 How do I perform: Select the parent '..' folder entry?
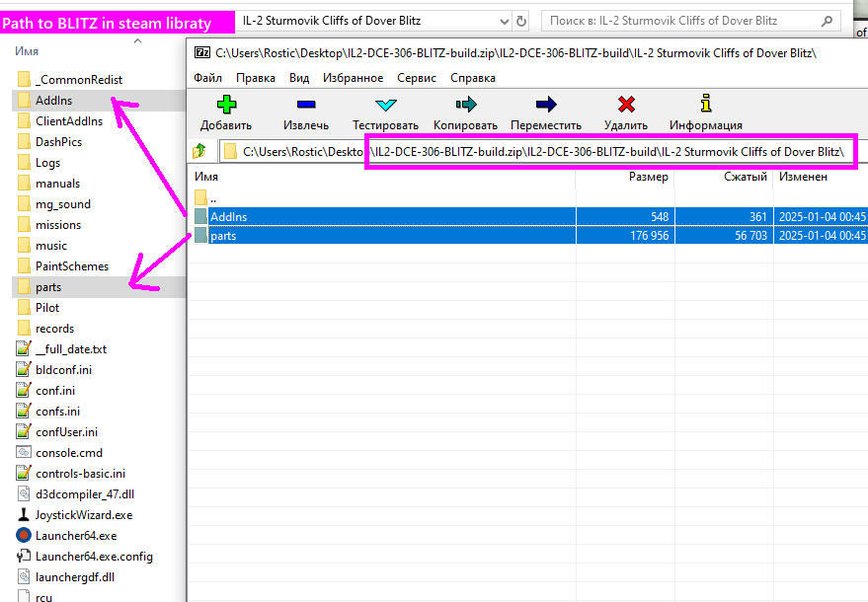pyautogui.click(x=212, y=198)
